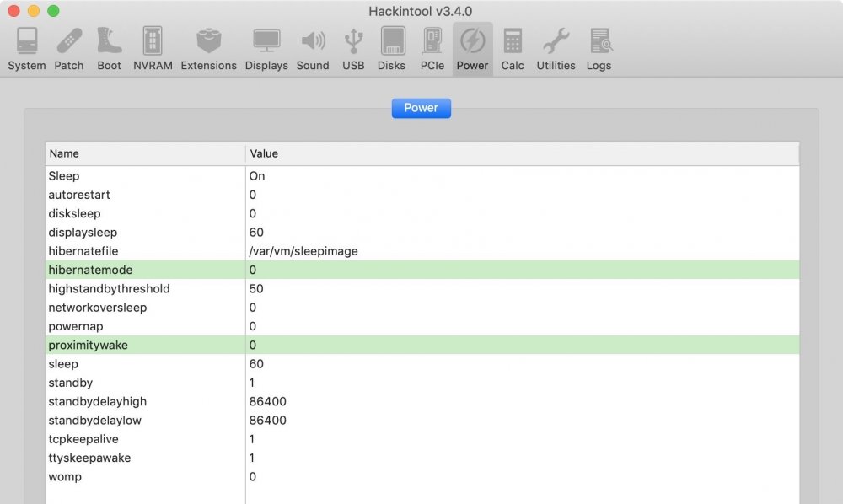This screenshot has width=843, height=504.
Task: Select the highlighted proximitywake row
Action: [x=422, y=345]
